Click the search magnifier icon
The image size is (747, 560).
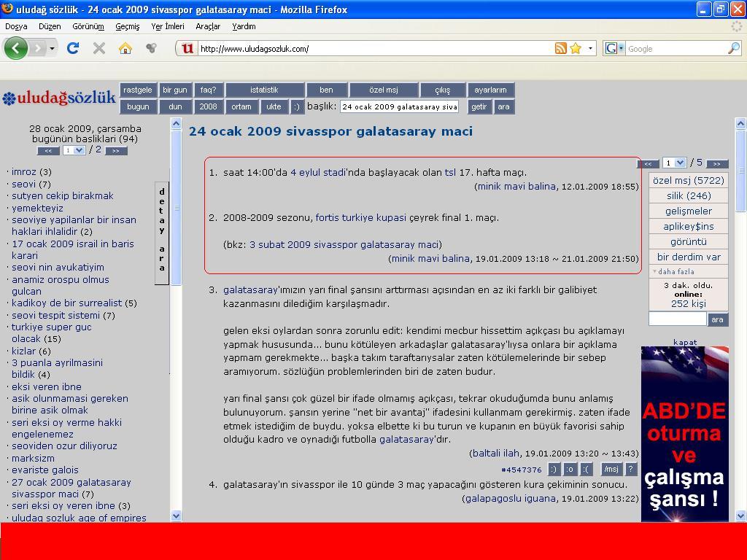pos(734,48)
